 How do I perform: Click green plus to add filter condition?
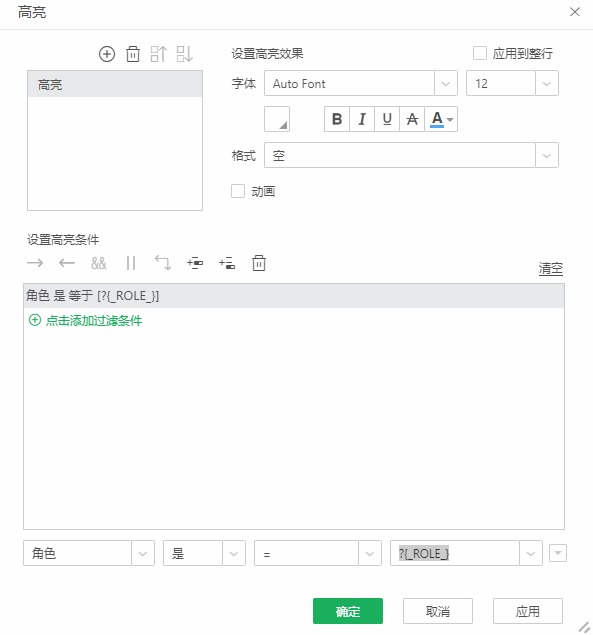coord(35,320)
